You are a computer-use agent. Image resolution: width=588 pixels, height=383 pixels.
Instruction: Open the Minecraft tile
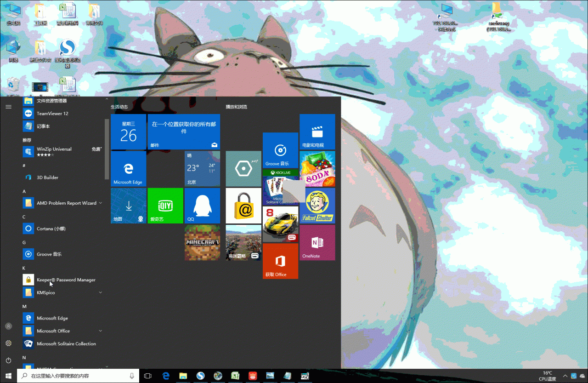(202, 242)
